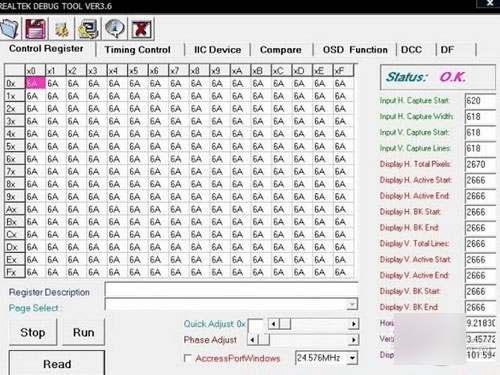Click the Input V. Capture Lines field
The image size is (500, 375).
tap(481, 148)
